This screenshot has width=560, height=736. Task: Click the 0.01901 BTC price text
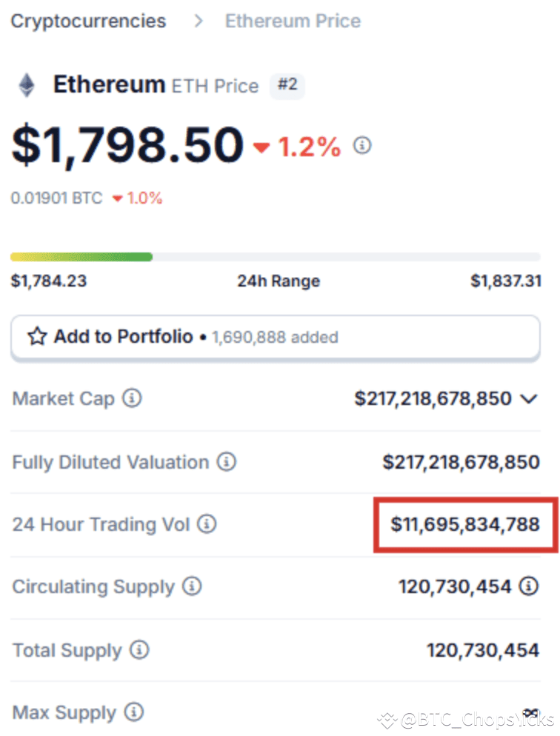[56, 198]
